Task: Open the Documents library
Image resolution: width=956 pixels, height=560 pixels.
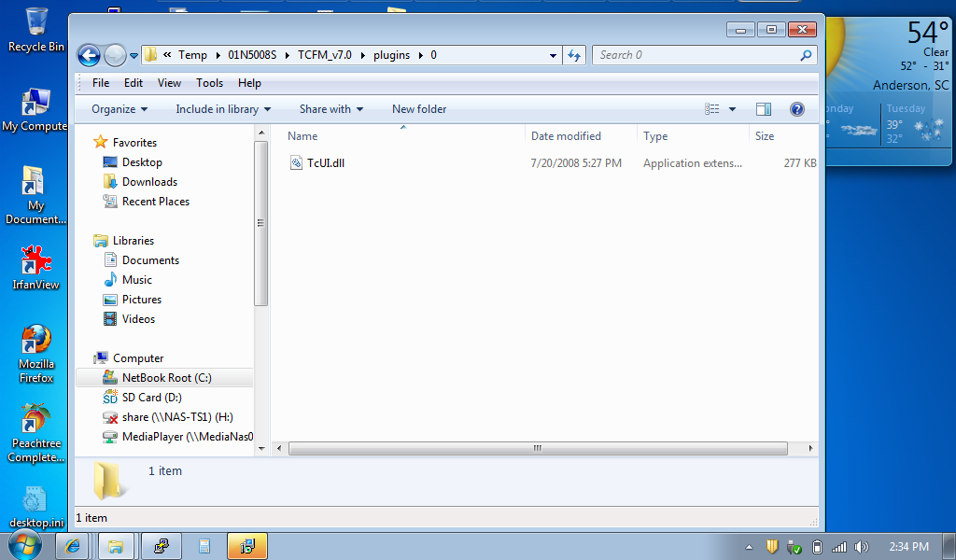Action: (150, 260)
